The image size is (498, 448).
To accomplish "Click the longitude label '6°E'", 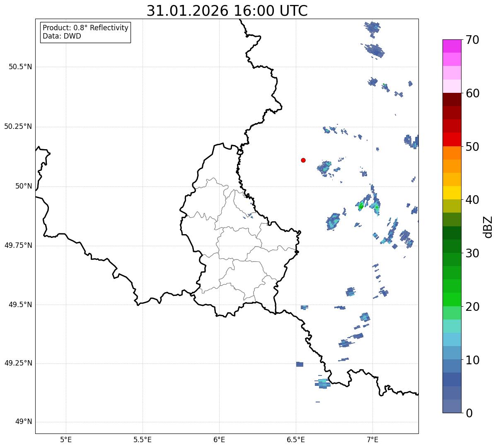I will 219,439.
